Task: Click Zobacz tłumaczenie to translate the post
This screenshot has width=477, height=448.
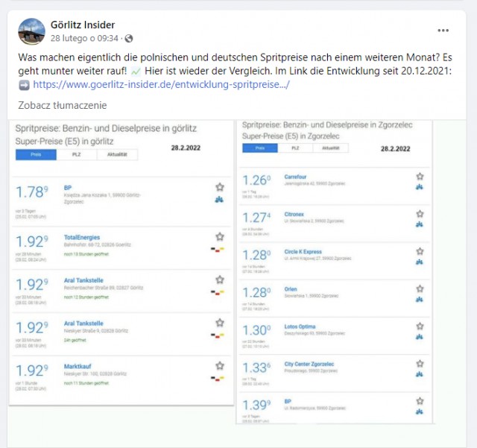Action: tap(63, 105)
